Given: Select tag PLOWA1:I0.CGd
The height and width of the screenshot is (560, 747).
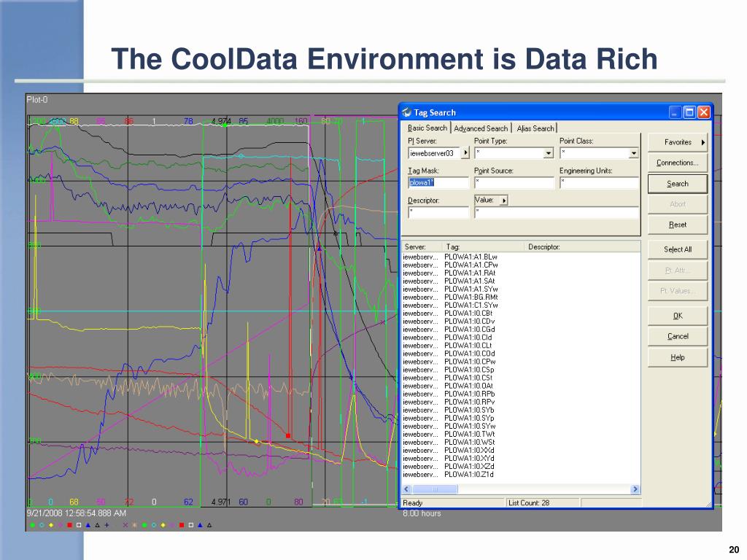Looking at the screenshot, I should click(x=469, y=330).
